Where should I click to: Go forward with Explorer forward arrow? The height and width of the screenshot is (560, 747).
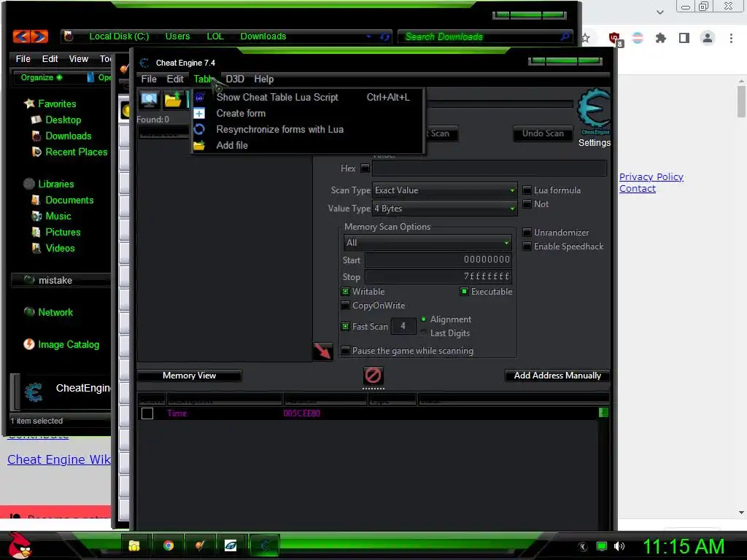coord(39,36)
